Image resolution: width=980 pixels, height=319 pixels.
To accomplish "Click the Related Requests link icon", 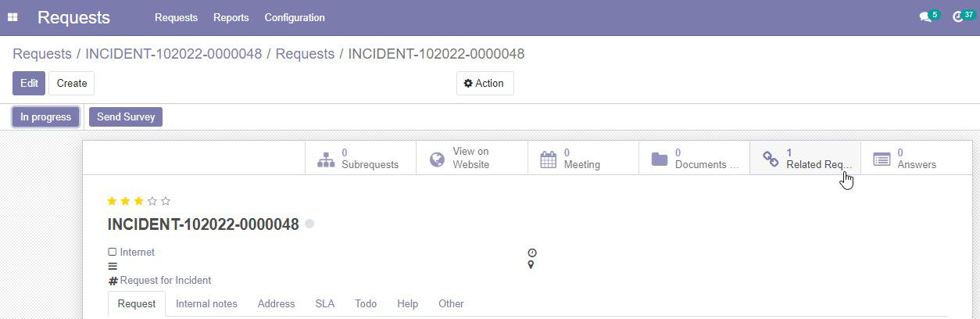I will tap(771, 159).
